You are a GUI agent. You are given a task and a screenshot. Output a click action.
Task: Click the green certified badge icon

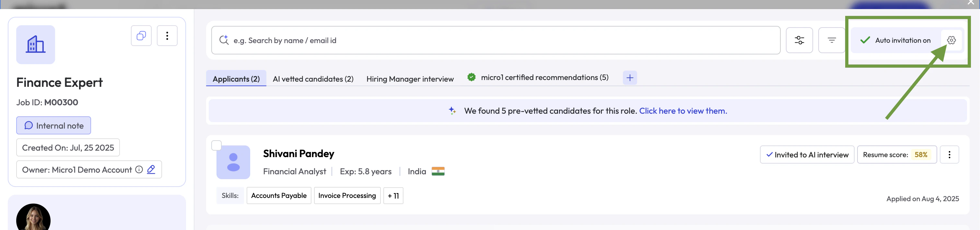pos(471,77)
